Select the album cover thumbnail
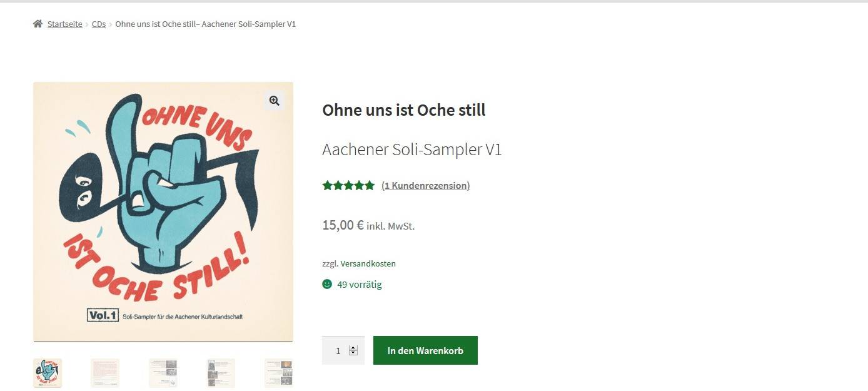The width and height of the screenshot is (868, 391). (47, 372)
